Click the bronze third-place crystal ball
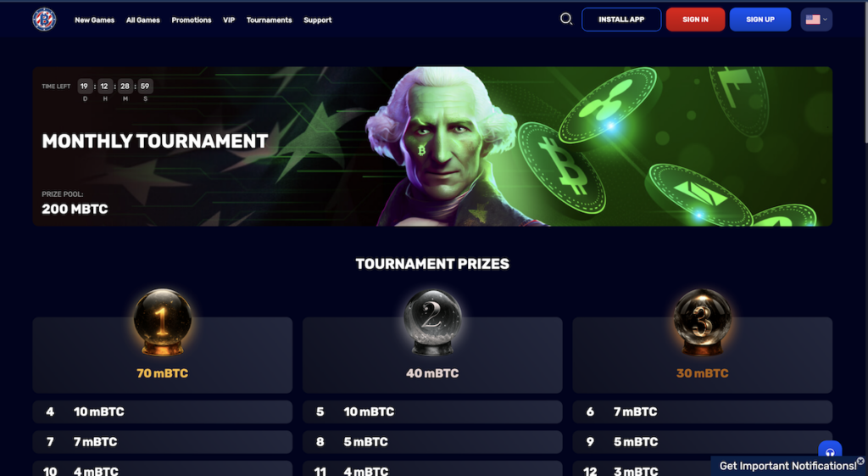The width and height of the screenshot is (868, 476). (702, 322)
